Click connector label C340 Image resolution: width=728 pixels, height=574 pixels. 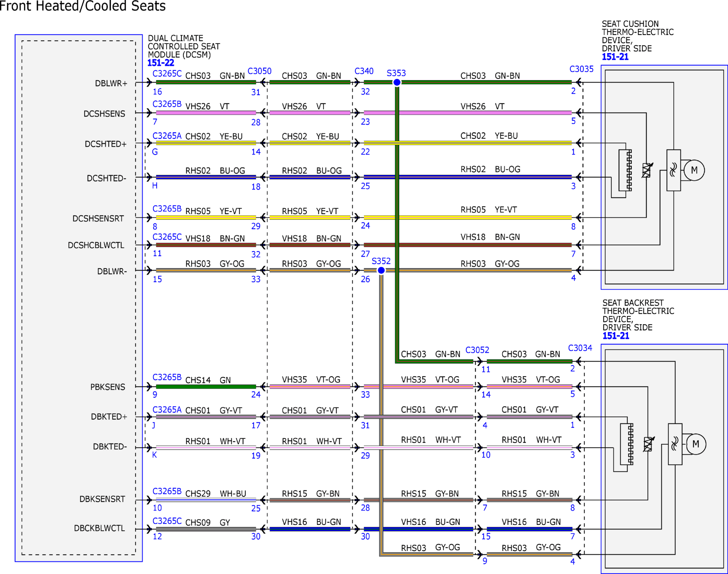tap(364, 71)
